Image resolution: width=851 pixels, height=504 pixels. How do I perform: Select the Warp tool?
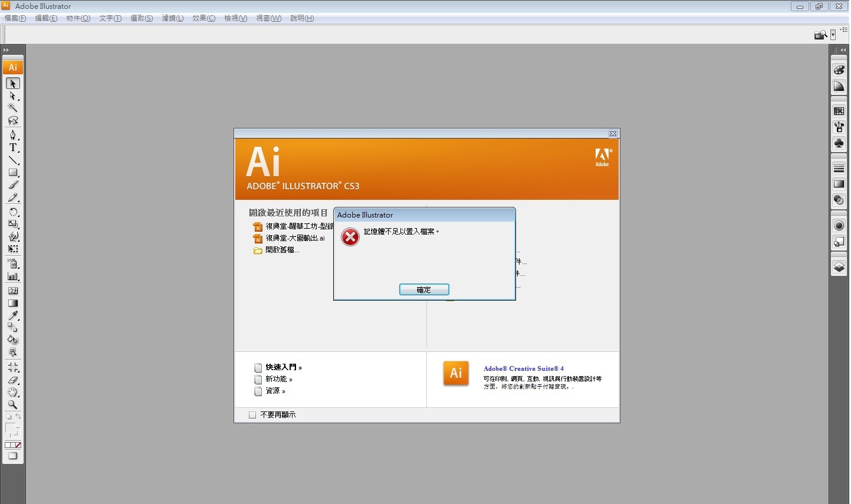pos(13,236)
